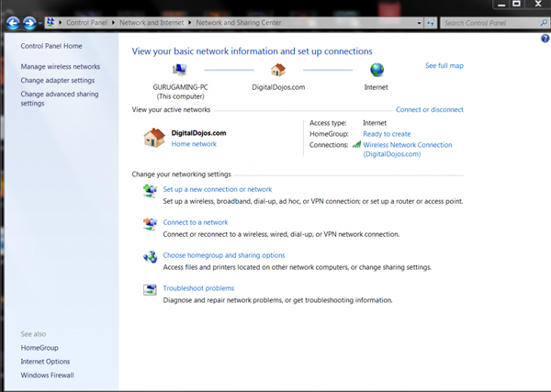Click the Troubleshoot problems icon
Viewport: 551px width, 392px height.
click(x=150, y=289)
